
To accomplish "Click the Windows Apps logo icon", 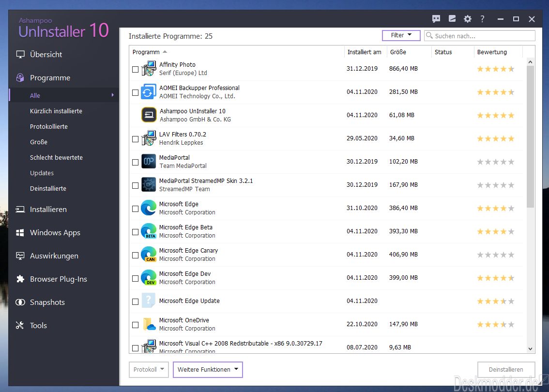I will (20, 233).
